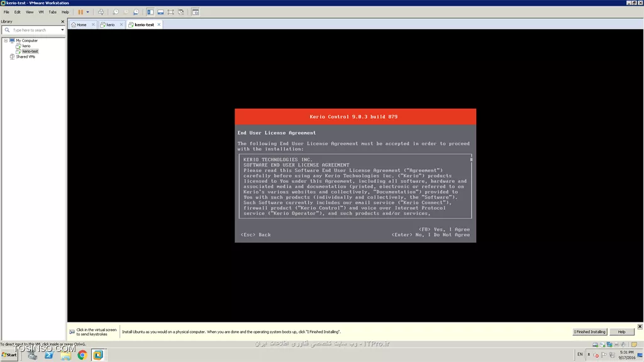This screenshot has width=644, height=362.
Task: Select the kerio-test VM in library
Action: coord(30,52)
